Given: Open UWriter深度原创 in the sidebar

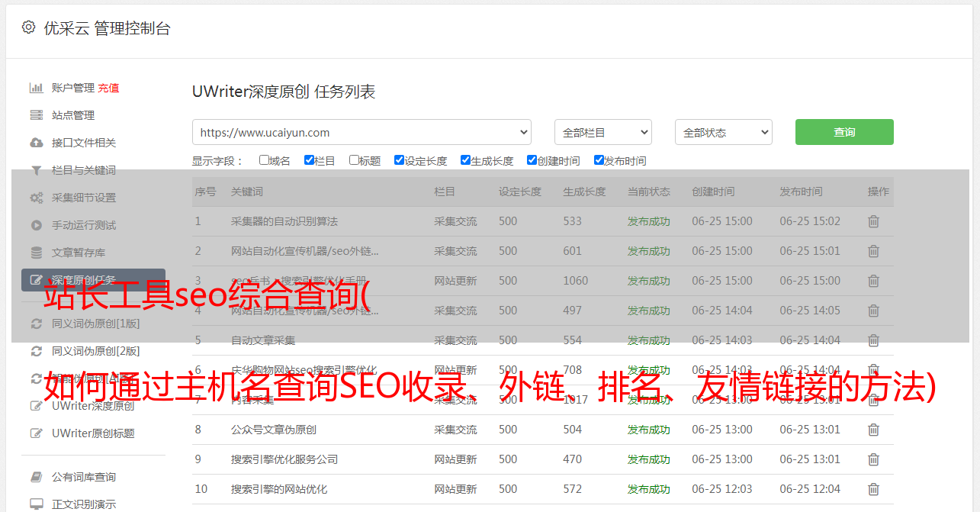Looking at the screenshot, I should (x=93, y=406).
